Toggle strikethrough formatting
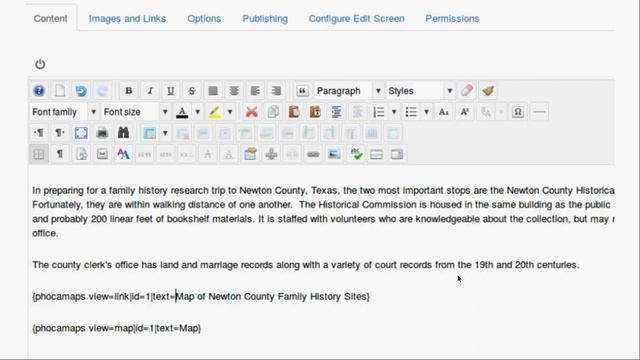The image size is (640, 360). [x=192, y=91]
